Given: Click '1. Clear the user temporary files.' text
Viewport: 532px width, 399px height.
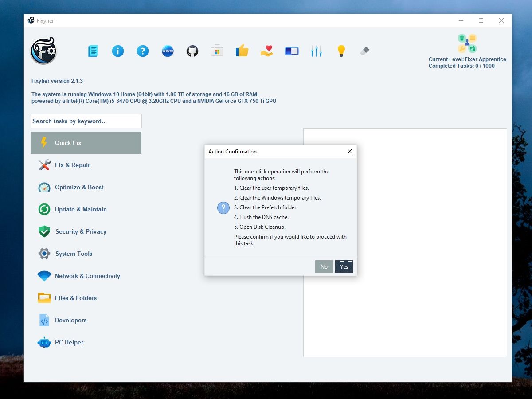Looking at the screenshot, I should pos(271,188).
